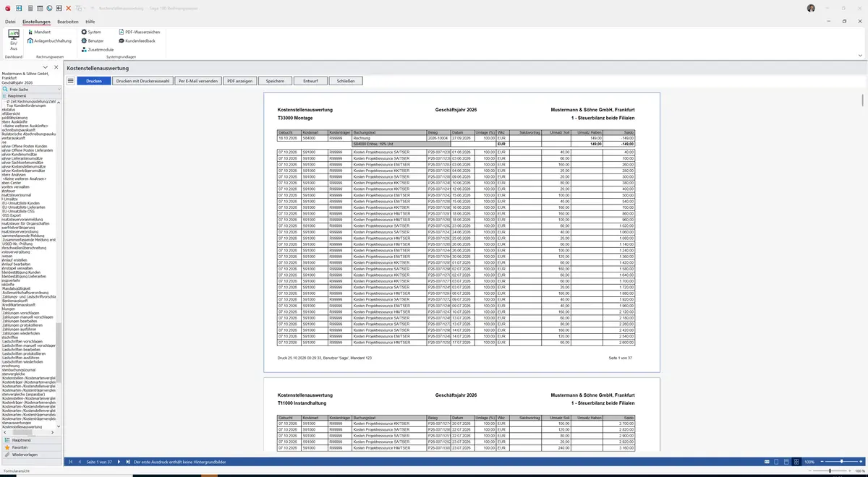868x477 pixels.
Task: Close the left navigation pane
Action: point(56,67)
